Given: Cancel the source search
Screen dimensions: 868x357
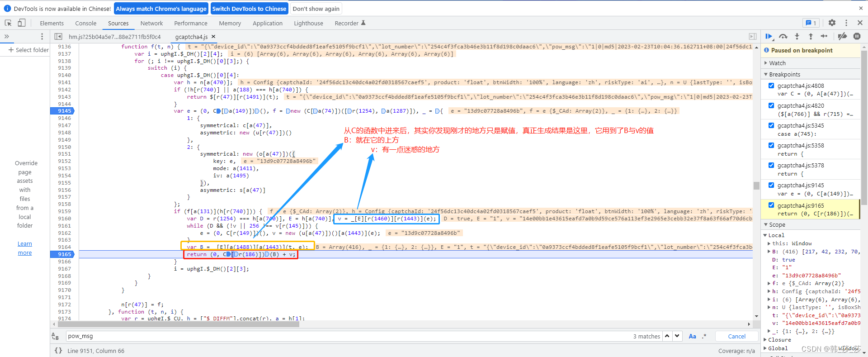Looking at the screenshot, I should point(737,336).
